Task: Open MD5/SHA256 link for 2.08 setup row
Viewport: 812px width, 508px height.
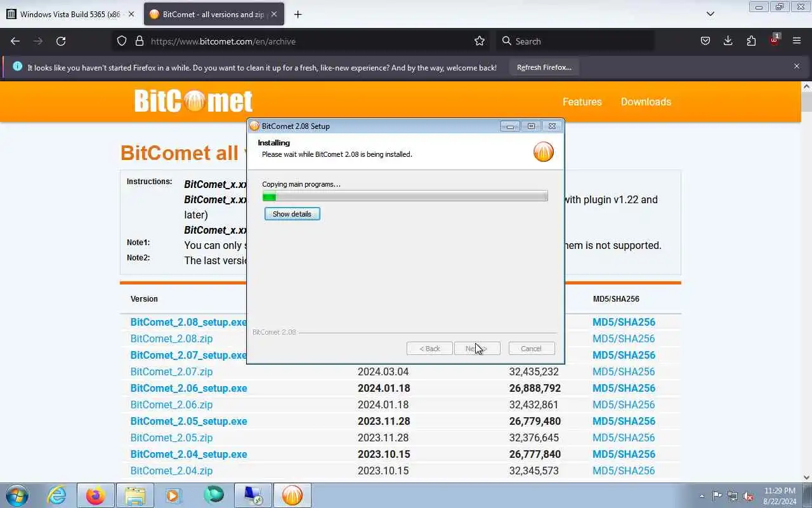Action: 624,322
